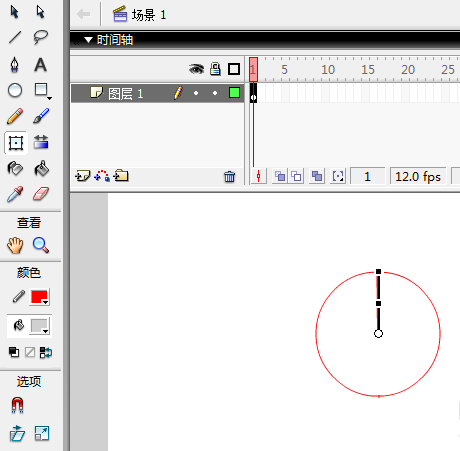The height and width of the screenshot is (451, 460).
Task: Toggle Edit Multiple Frames
Action: click(317, 176)
